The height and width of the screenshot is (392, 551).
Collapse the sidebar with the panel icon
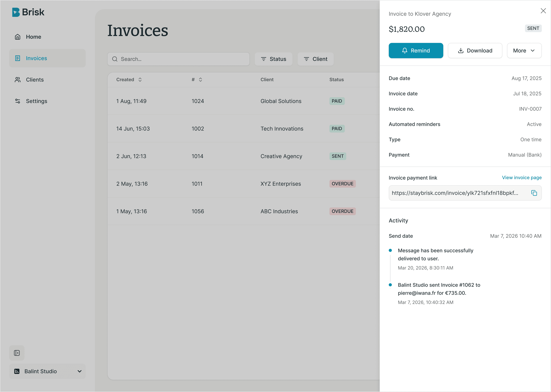(x=17, y=353)
